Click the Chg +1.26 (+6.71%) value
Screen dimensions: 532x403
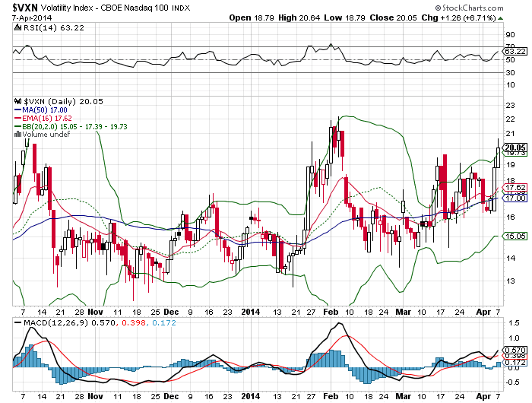coord(458,17)
